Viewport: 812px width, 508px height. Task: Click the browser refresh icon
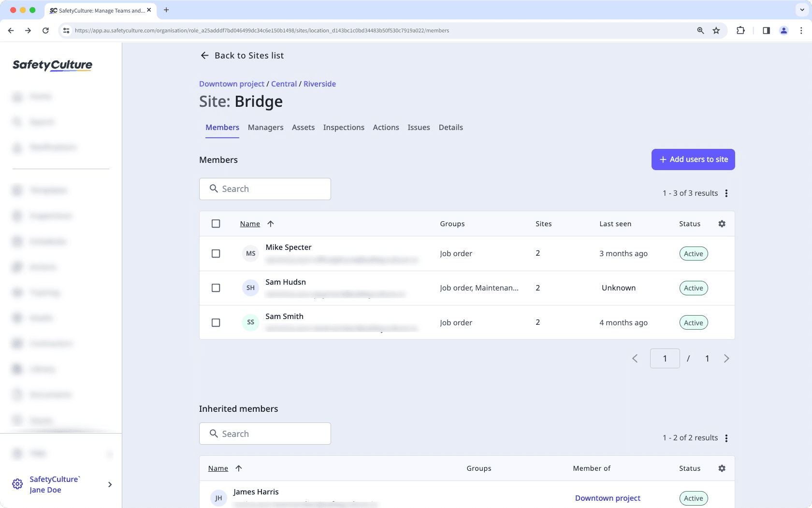(45, 30)
